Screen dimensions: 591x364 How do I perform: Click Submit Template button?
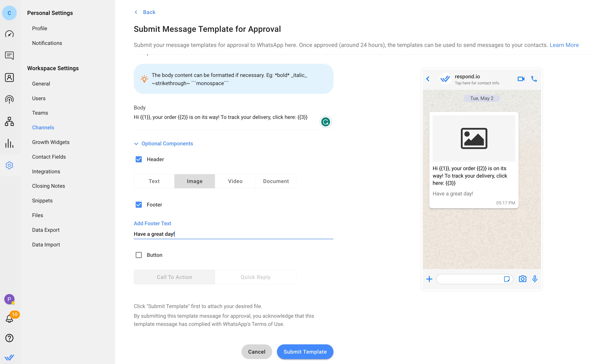(x=305, y=351)
